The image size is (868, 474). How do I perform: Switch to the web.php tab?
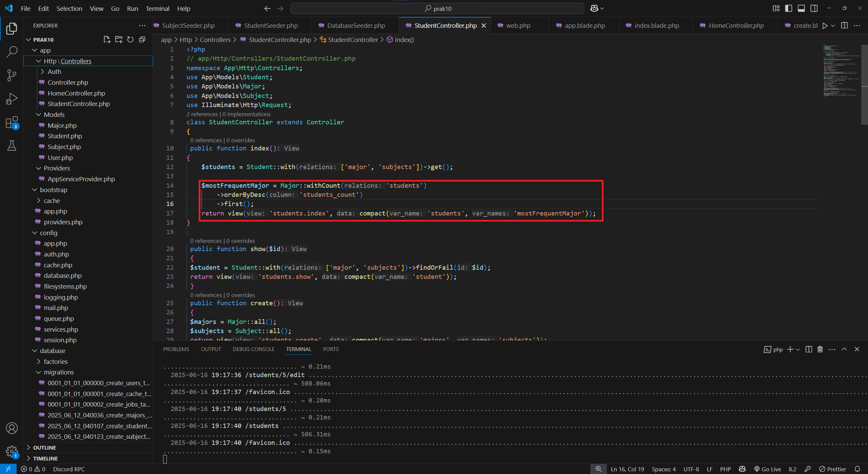point(518,25)
